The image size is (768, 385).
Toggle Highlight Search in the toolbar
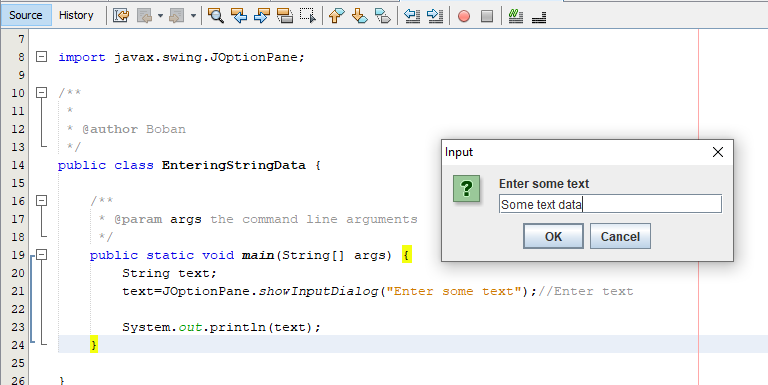pyautogui.click(x=285, y=16)
